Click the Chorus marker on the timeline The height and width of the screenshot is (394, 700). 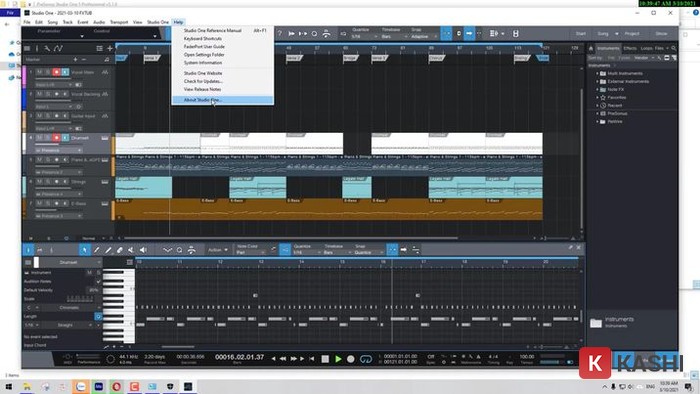[x=436, y=58]
